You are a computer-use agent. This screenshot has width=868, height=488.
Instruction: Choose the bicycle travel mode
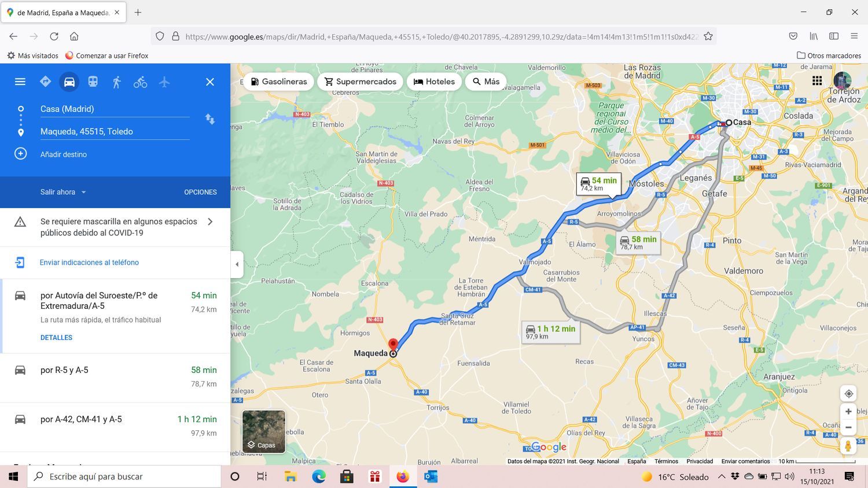pyautogui.click(x=140, y=82)
